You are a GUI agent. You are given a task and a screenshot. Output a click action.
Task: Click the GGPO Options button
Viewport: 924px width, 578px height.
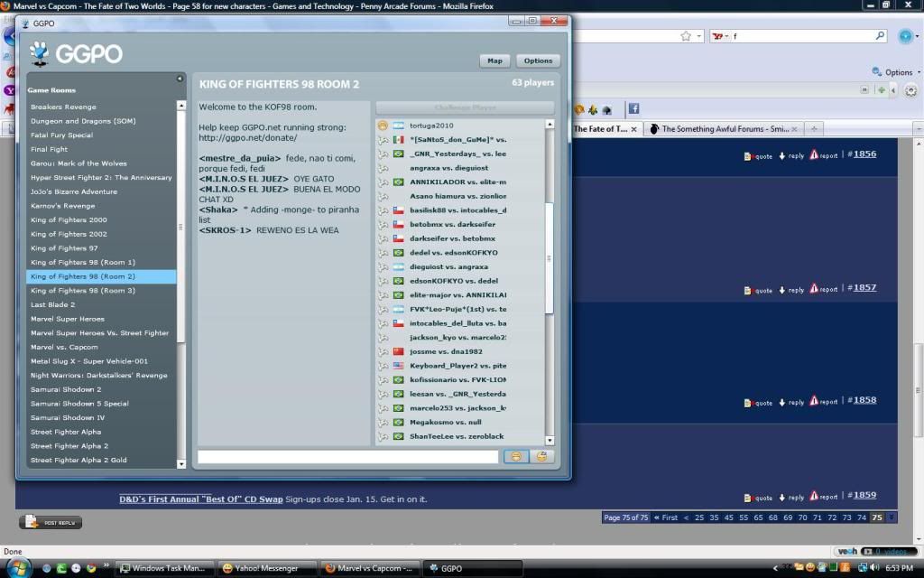(538, 61)
